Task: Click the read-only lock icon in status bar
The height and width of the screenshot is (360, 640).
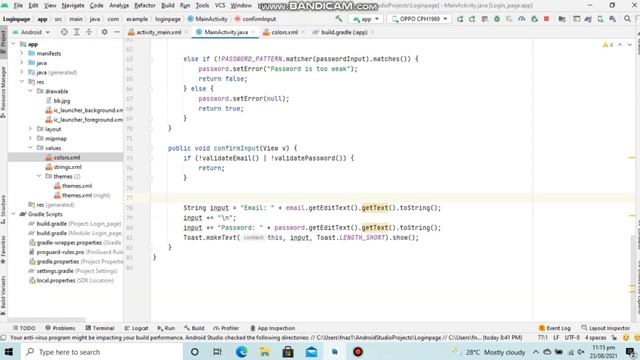Action: [x=614, y=338]
